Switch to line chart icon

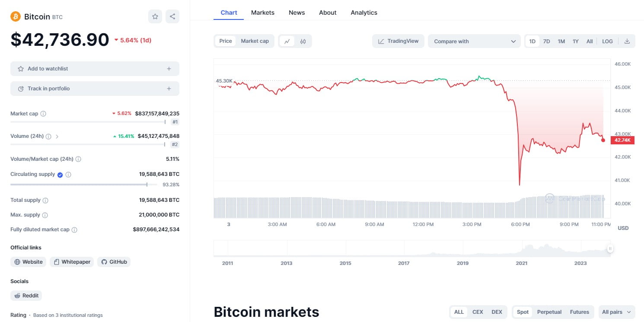(x=287, y=41)
